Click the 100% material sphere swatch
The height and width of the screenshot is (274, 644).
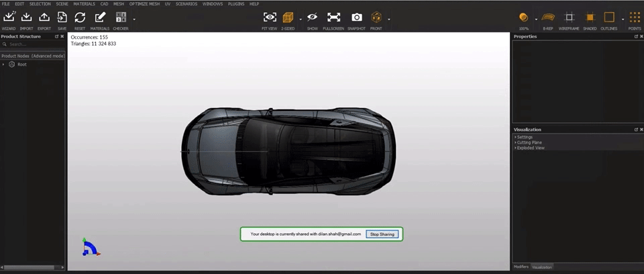pos(523,18)
